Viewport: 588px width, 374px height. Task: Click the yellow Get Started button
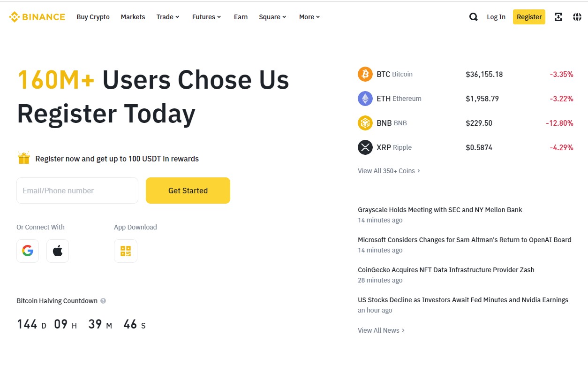click(x=188, y=191)
